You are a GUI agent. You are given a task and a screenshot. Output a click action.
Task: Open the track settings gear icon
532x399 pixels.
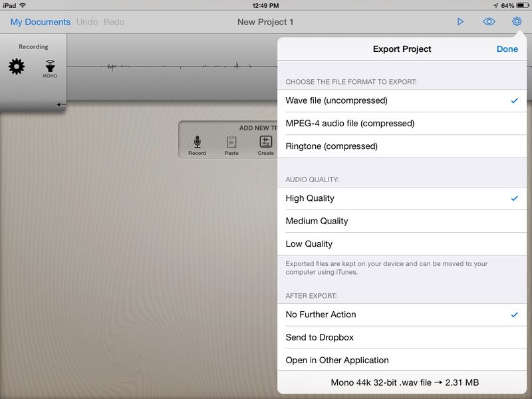tap(17, 66)
